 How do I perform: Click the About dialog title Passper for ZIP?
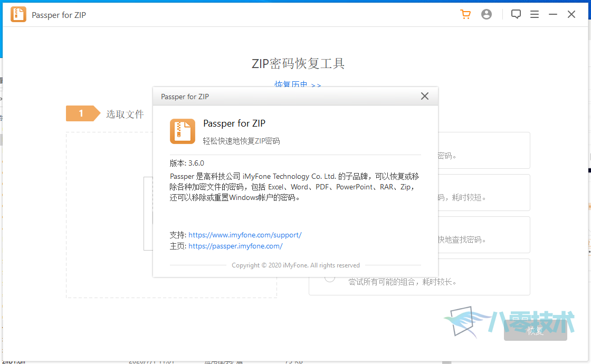pyautogui.click(x=185, y=97)
